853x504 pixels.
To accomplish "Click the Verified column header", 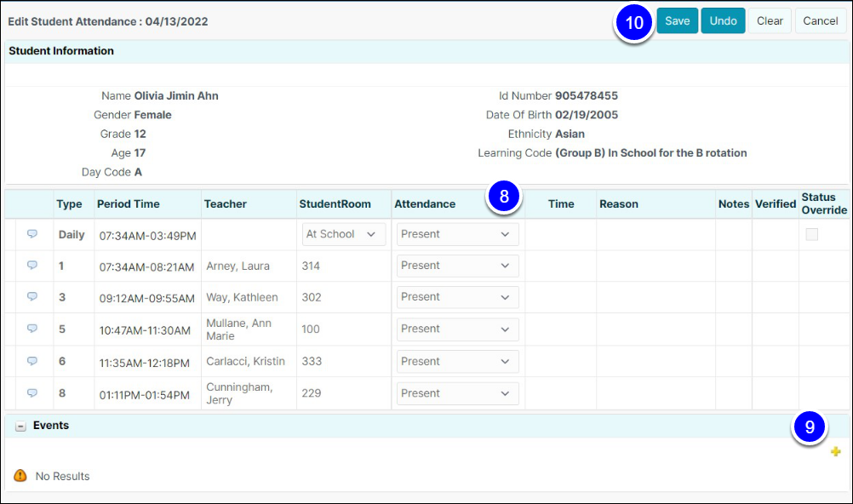I will (776, 204).
